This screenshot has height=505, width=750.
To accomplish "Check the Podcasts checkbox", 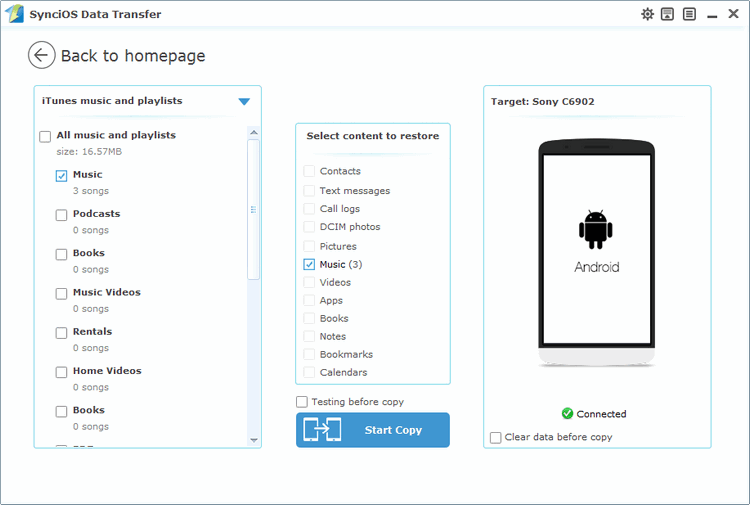I will coord(61,215).
